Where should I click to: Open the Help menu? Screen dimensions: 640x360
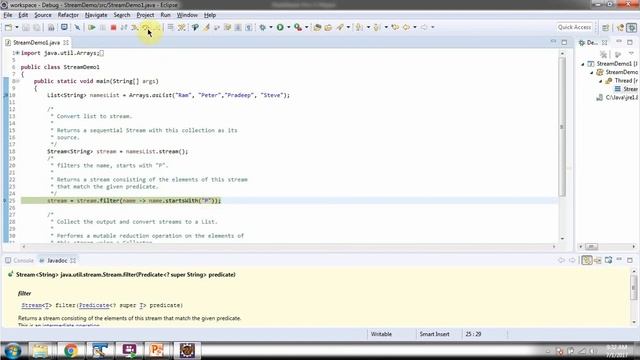coord(210,15)
